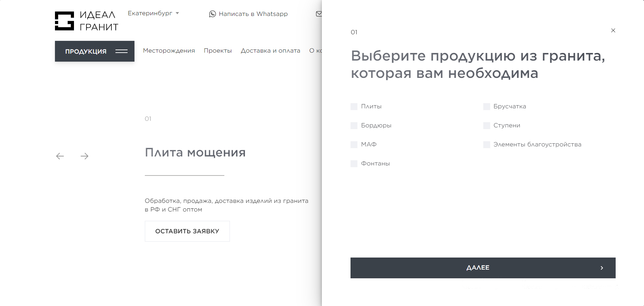
Task: Check the Элементы благоустройства checkbox
Action: pos(487,145)
